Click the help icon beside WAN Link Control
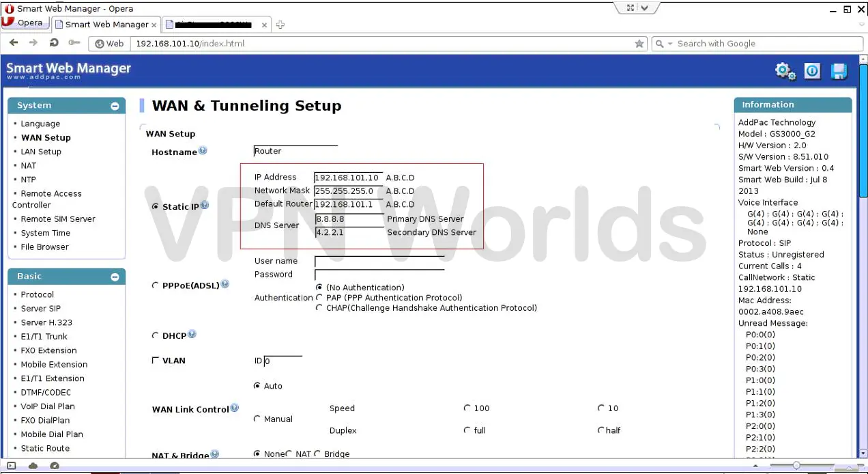Viewport: 868px width, 474px height. 234,406
